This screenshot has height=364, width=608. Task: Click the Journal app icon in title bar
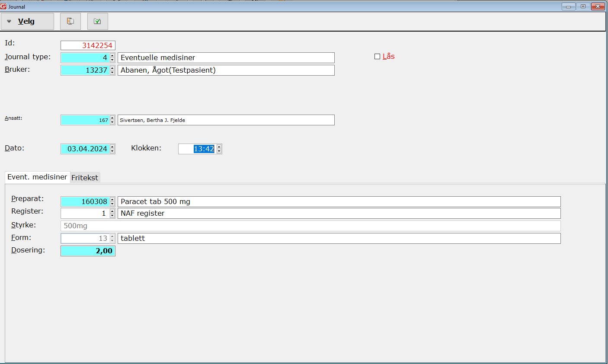[x=3, y=6]
